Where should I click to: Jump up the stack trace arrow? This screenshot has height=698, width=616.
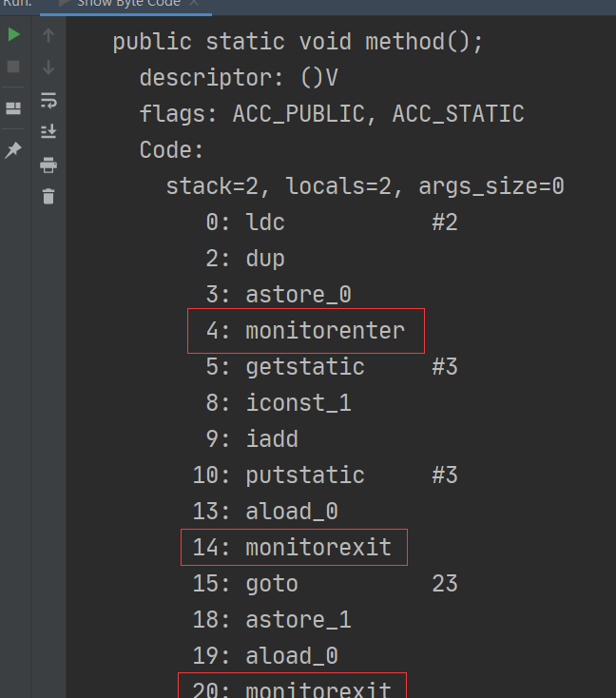point(48,35)
